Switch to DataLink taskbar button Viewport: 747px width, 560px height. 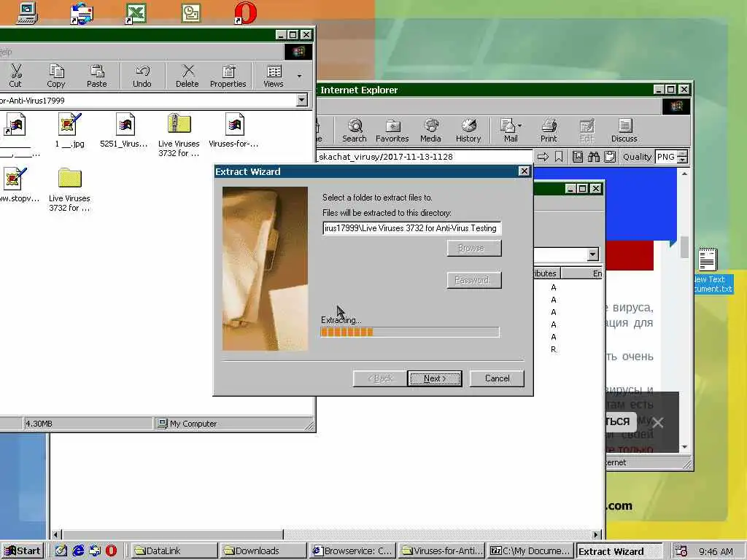coord(174,551)
